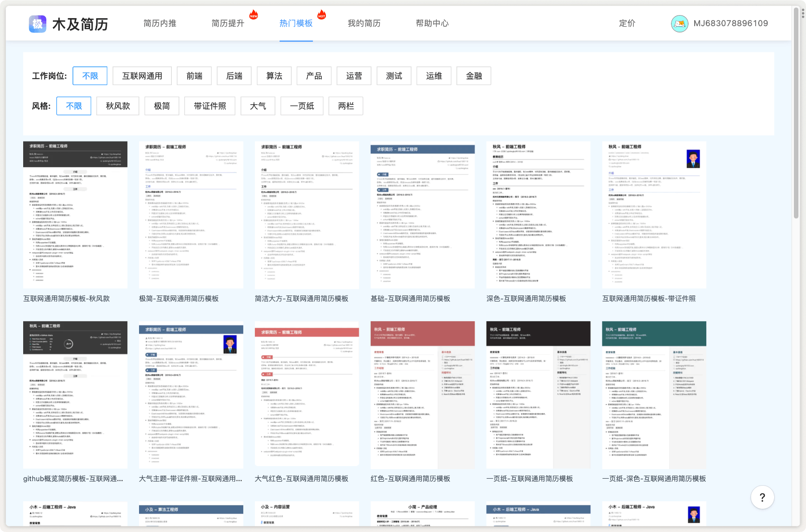Filter by 金融 job position
The image size is (806, 532).
tap(474, 76)
